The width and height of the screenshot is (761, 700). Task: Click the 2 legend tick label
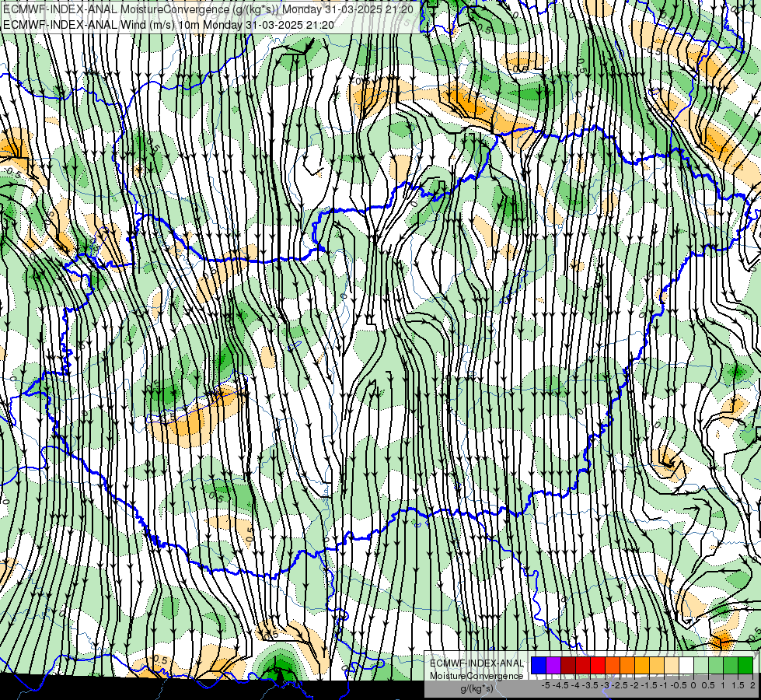[752, 685]
